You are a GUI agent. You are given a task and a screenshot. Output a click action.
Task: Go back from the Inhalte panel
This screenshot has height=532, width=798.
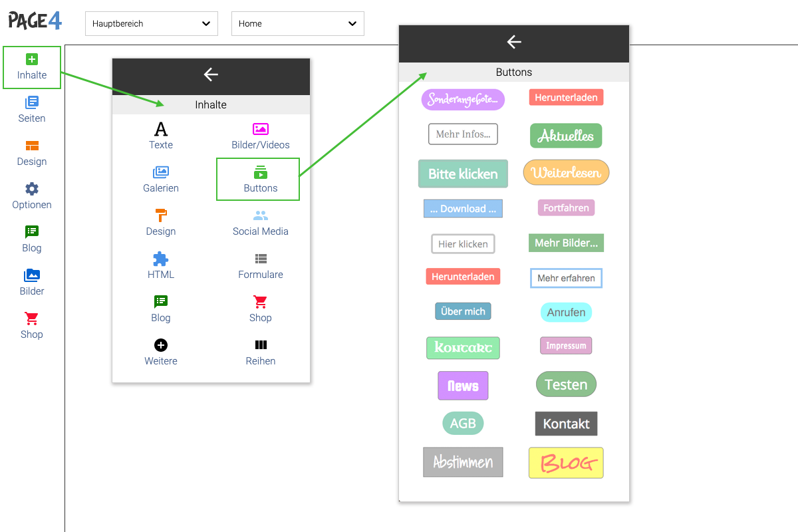[x=211, y=74]
